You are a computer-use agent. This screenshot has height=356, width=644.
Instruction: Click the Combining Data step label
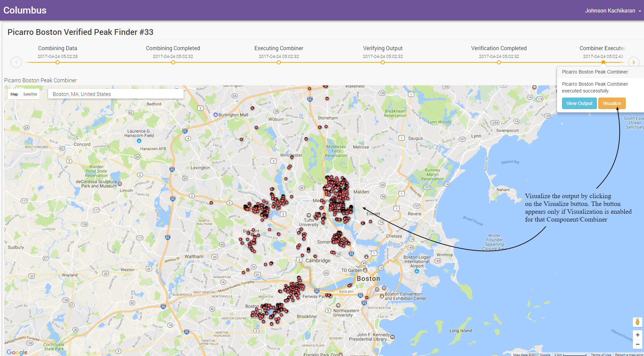(58, 48)
